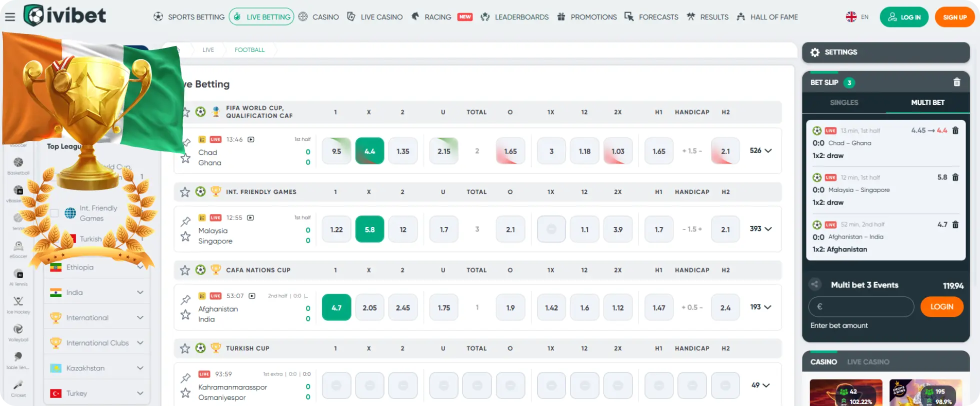
Task: Remove Chad – Ghana bet from slip
Action: coord(955,130)
